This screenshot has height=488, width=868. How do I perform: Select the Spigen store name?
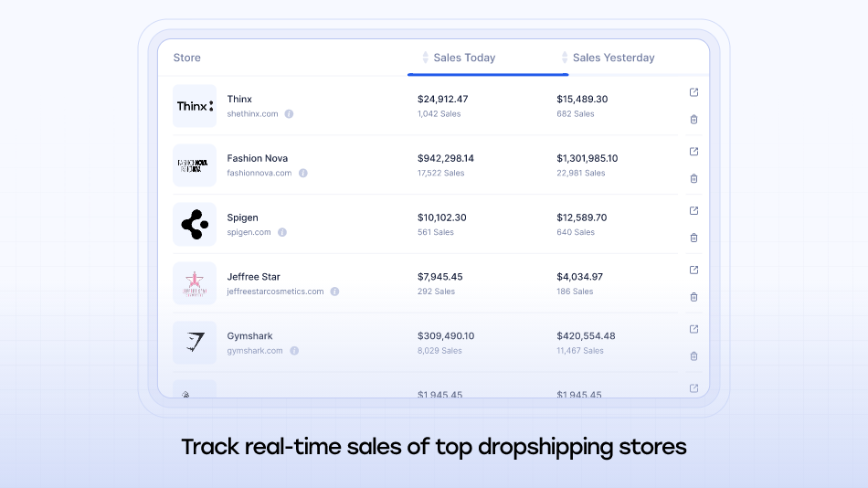[x=242, y=217]
